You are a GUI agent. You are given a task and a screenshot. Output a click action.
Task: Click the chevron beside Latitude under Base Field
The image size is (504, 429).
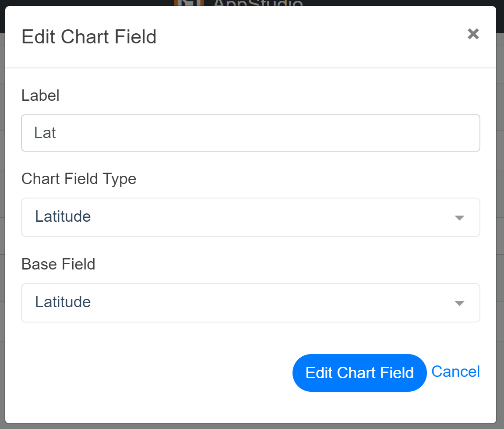459,303
